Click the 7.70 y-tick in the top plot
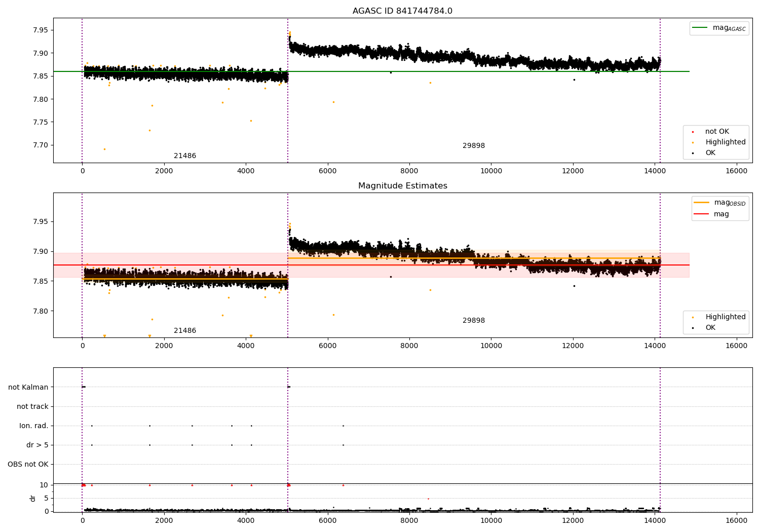Screen dimensions: 760x532 point(41,145)
